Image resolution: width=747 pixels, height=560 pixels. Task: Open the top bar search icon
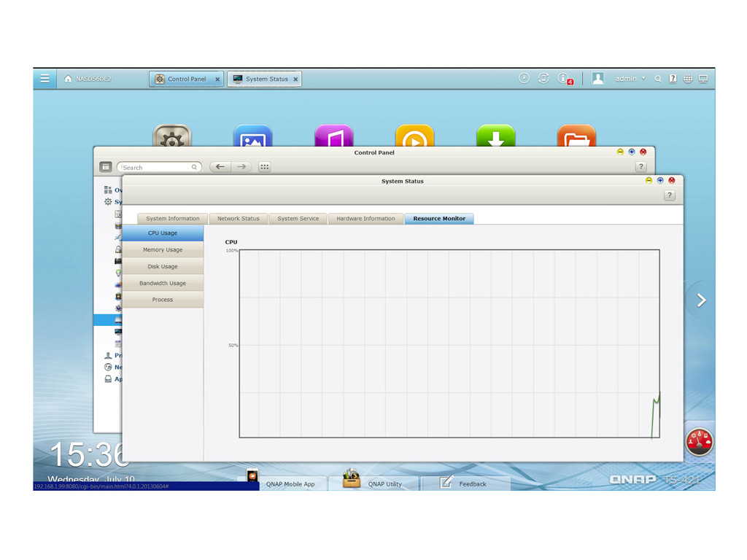click(x=658, y=79)
